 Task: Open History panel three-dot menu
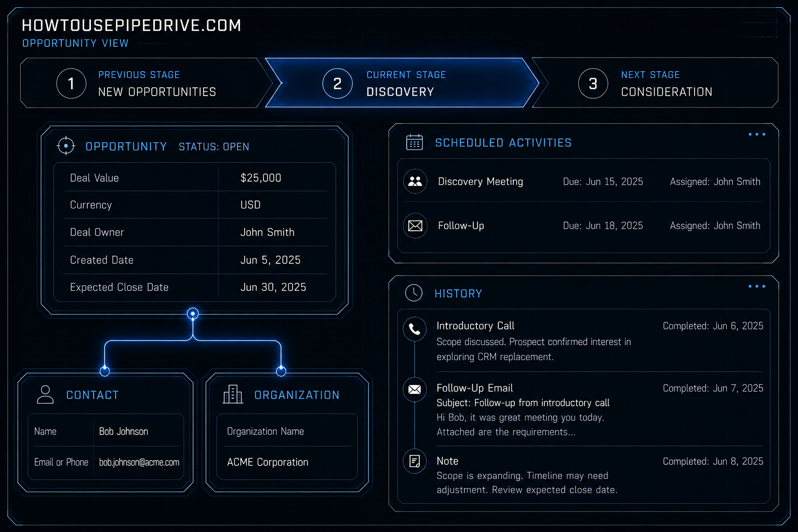click(x=757, y=286)
